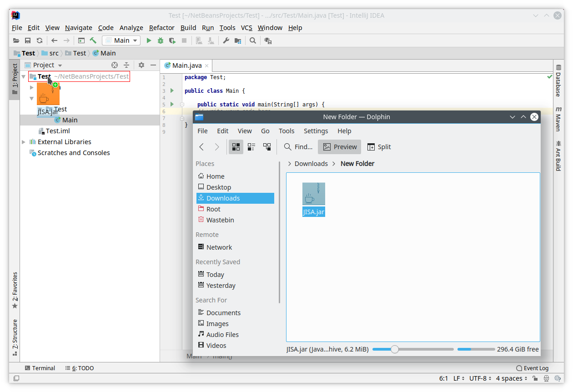Image resolution: width=573 pixels, height=392 pixels.
Task: Hide the Project panel with minus icon
Action: (153, 65)
